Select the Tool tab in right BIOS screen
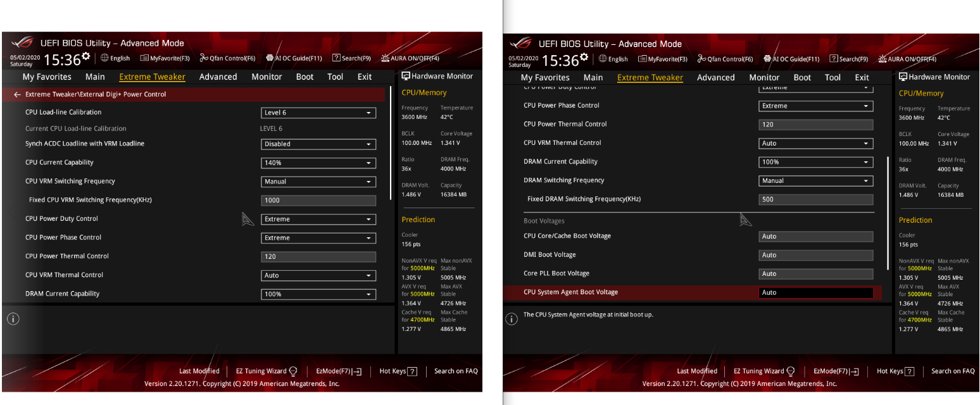 [832, 77]
